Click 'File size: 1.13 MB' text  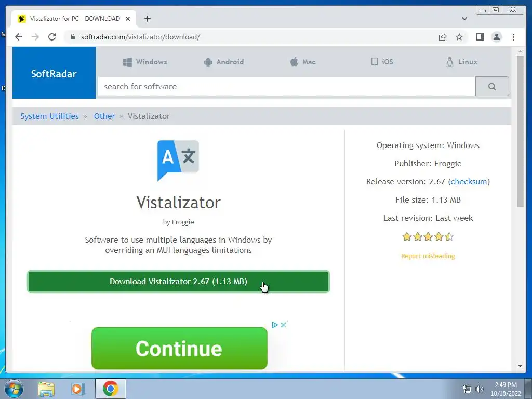428,200
